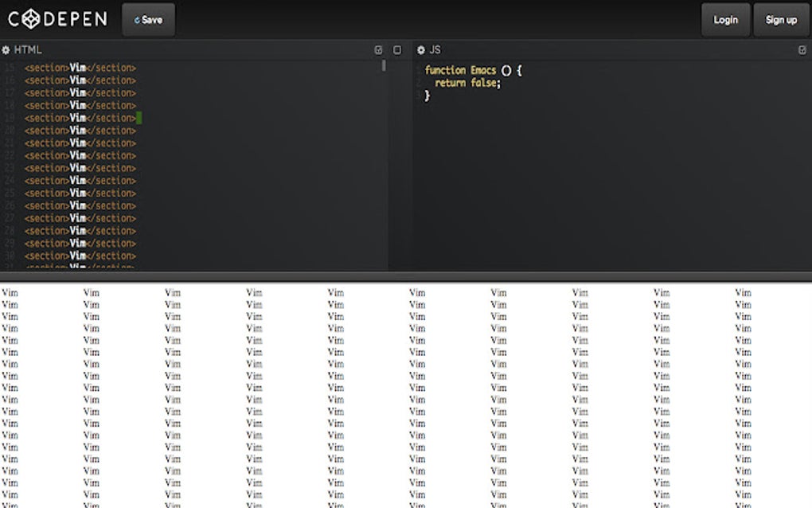The height and width of the screenshot is (508, 812).
Task: Click line number 15 in HTML gutter
Action: pyautogui.click(x=13, y=68)
